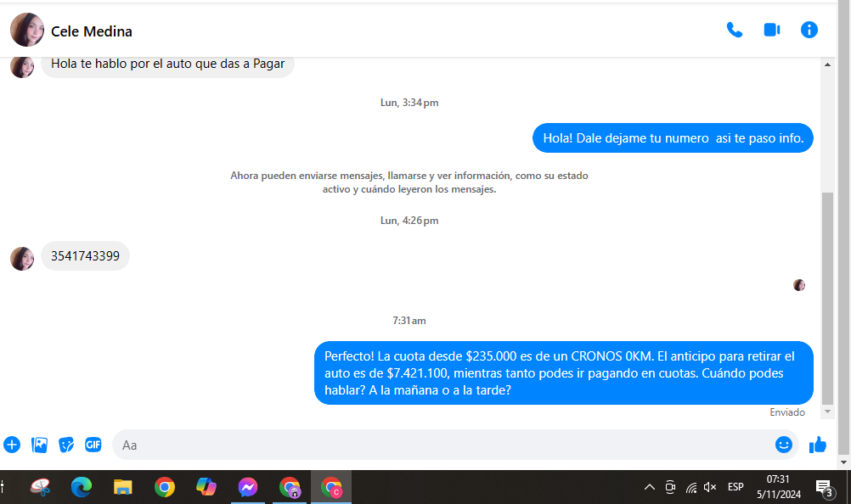The width and height of the screenshot is (851, 504).
Task: Open the ESP language input switcher
Action: [x=735, y=487]
